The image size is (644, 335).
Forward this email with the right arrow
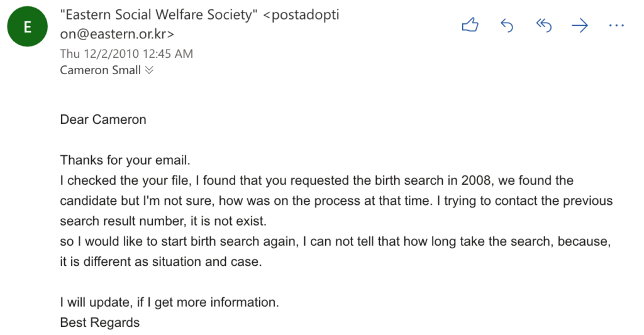(579, 26)
